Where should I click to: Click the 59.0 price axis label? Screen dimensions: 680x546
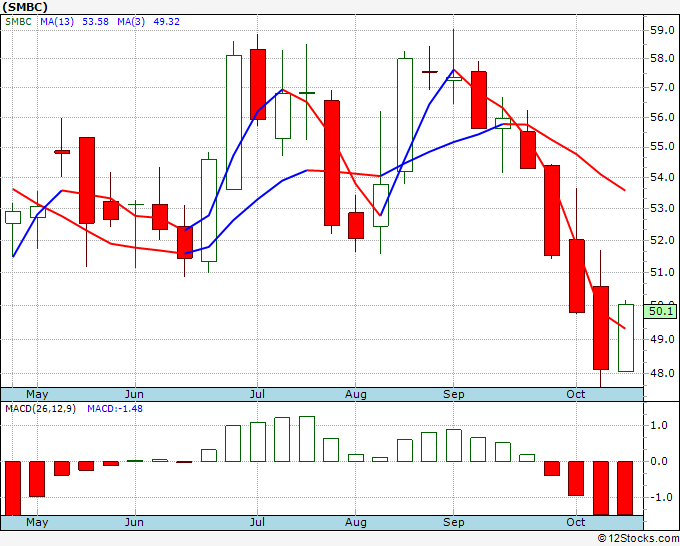click(662, 30)
